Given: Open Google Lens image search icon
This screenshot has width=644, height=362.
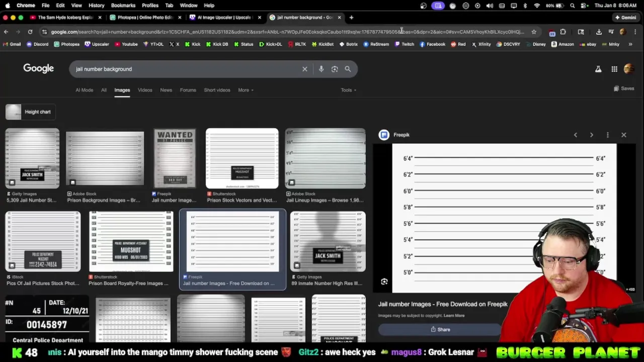Looking at the screenshot, I should point(335,69).
